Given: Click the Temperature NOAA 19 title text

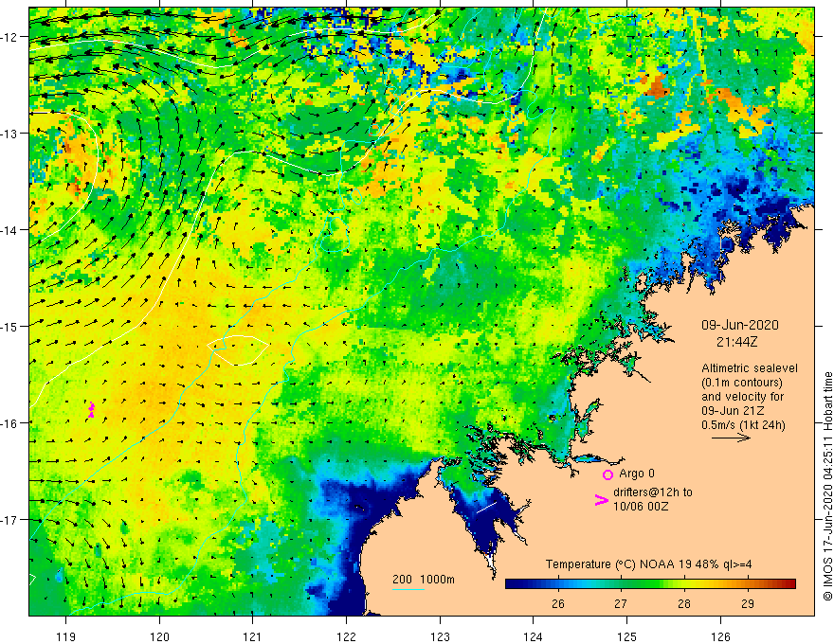Looking at the screenshot, I should pos(649,564).
